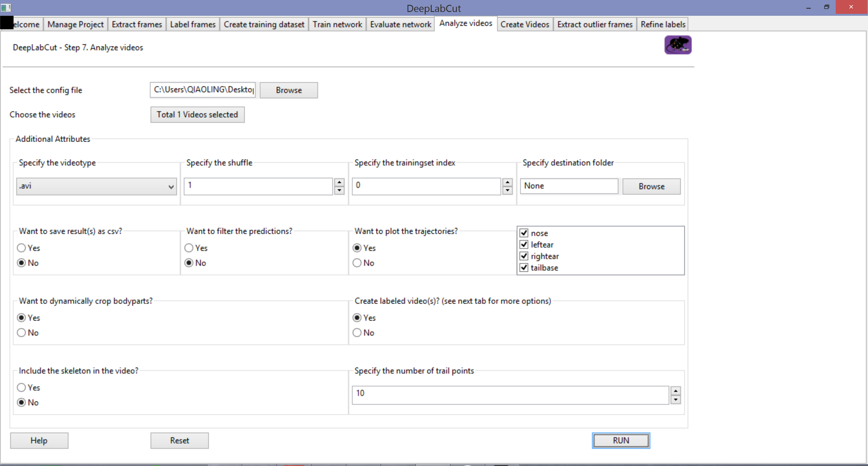This screenshot has width=868, height=466.
Task: Select Yes to include the skeleton
Action: [21, 388]
